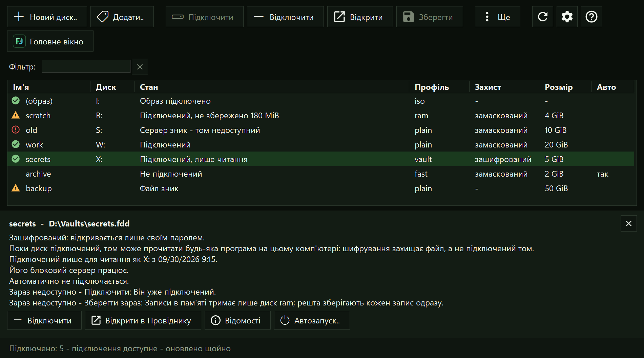Click the green check icon for work
The image size is (644, 358).
(x=16, y=144)
